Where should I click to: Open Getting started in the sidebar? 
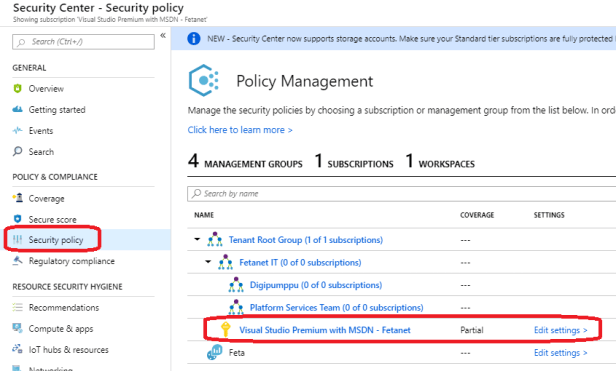(x=57, y=110)
